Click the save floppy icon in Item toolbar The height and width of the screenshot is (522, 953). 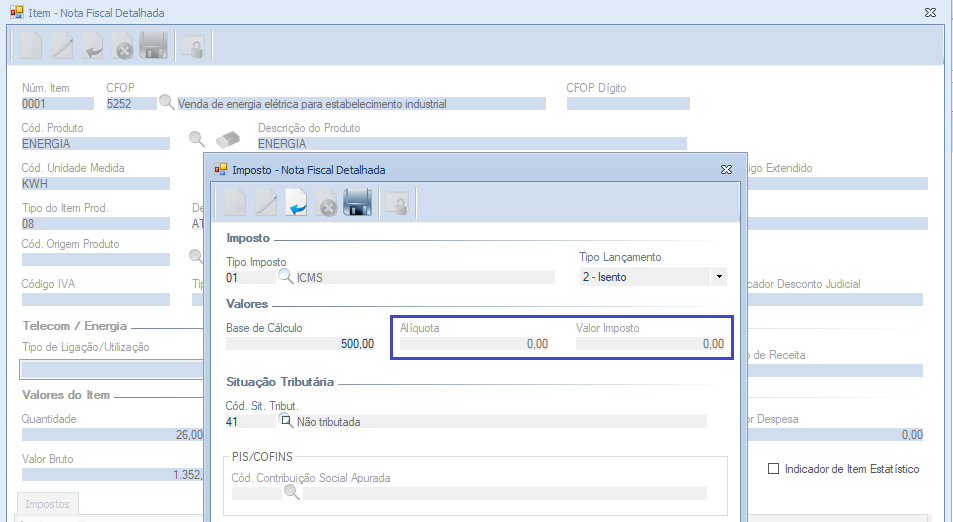click(153, 46)
